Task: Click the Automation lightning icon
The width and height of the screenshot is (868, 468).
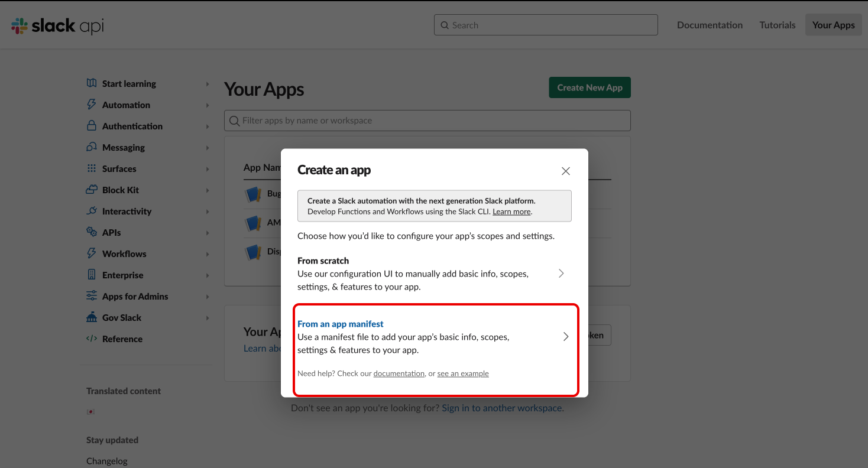Action: pyautogui.click(x=92, y=105)
